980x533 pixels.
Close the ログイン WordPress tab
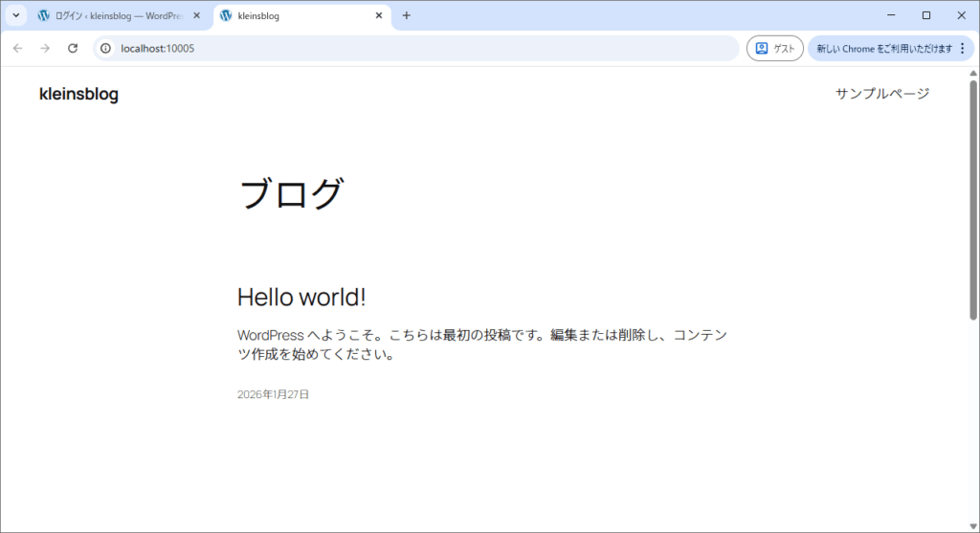196,15
